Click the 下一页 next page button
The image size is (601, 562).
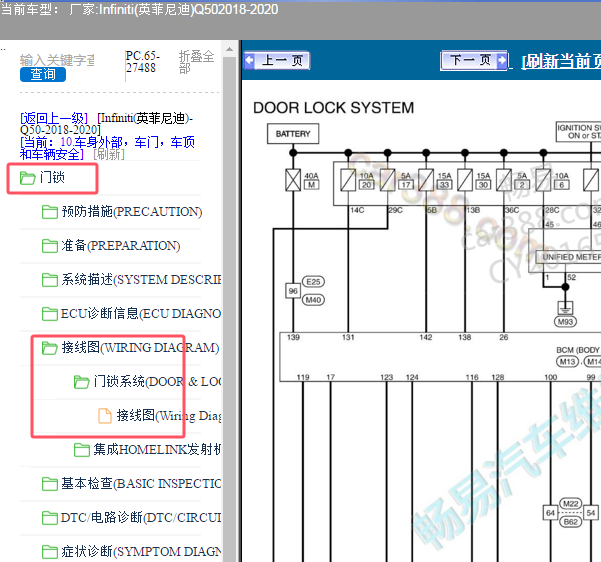(x=474, y=60)
